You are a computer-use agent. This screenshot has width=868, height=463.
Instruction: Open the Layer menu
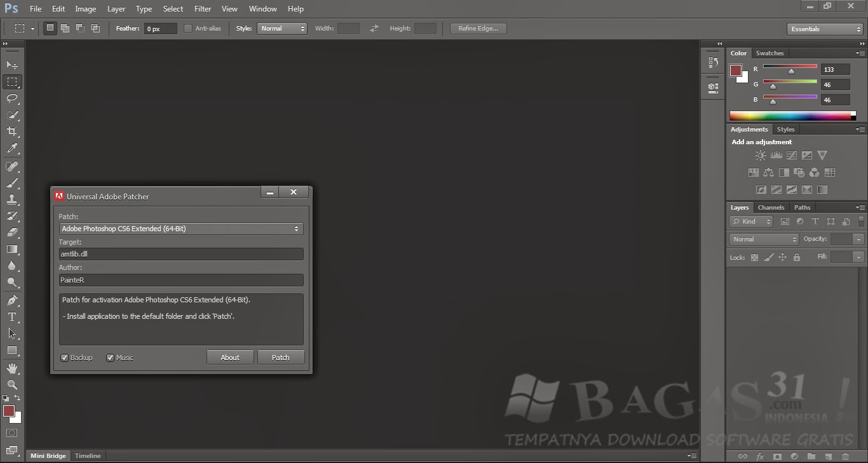click(116, 9)
